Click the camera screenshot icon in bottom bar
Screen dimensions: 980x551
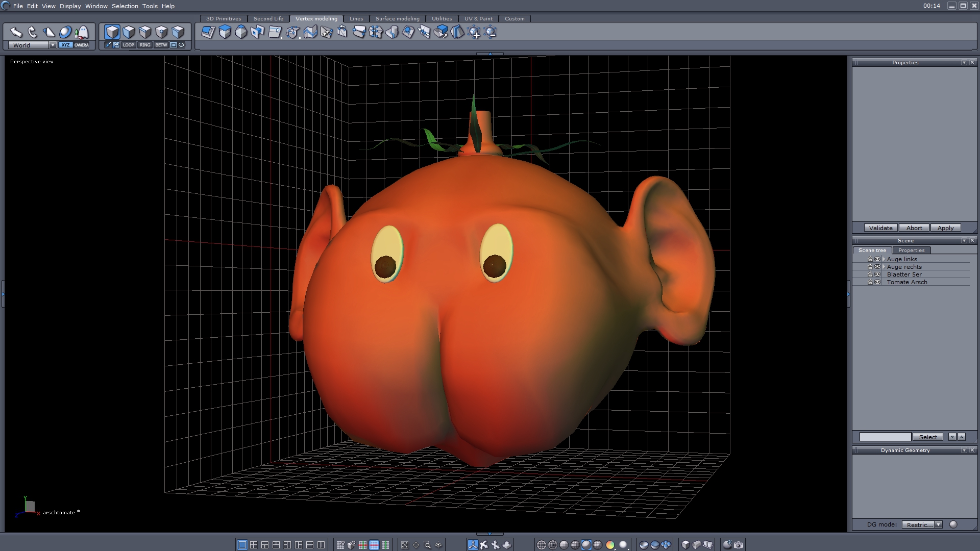click(x=739, y=545)
